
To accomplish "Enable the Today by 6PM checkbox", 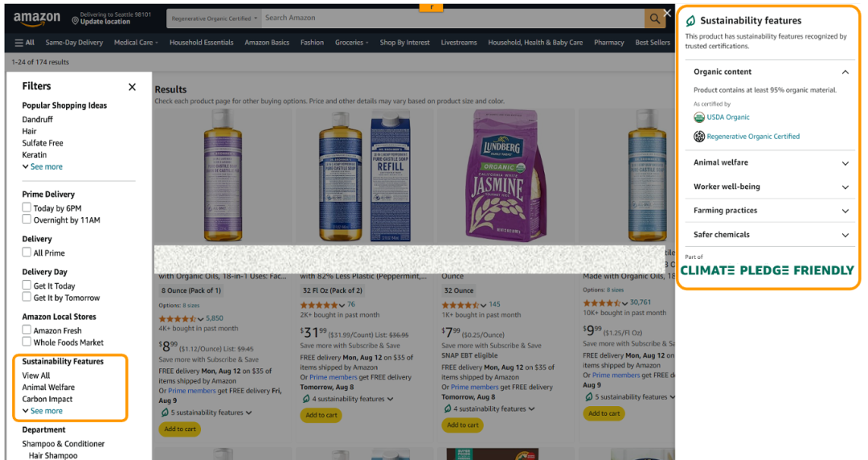I will pyautogui.click(x=27, y=207).
